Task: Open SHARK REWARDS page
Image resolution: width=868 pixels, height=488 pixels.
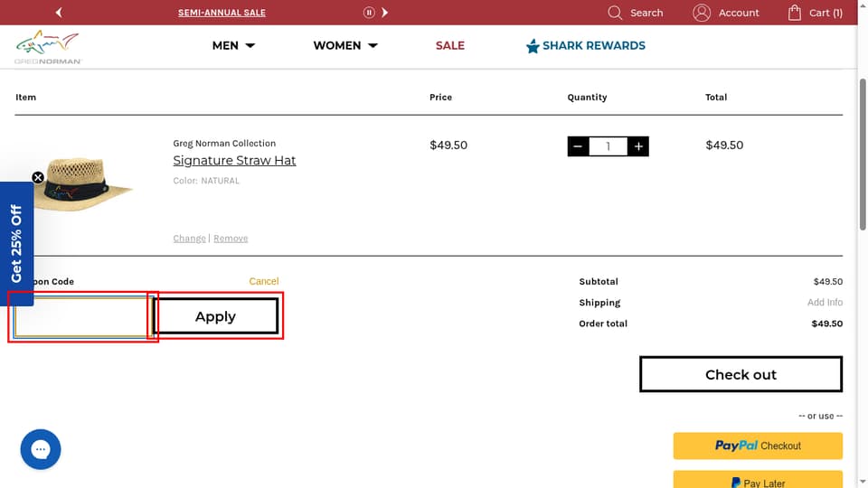Action: point(593,45)
